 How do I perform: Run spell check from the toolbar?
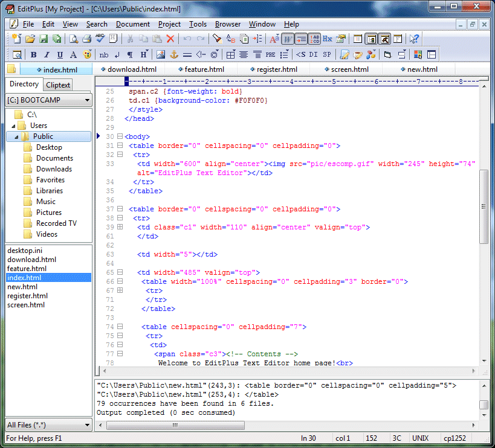pyautogui.click(x=99, y=39)
